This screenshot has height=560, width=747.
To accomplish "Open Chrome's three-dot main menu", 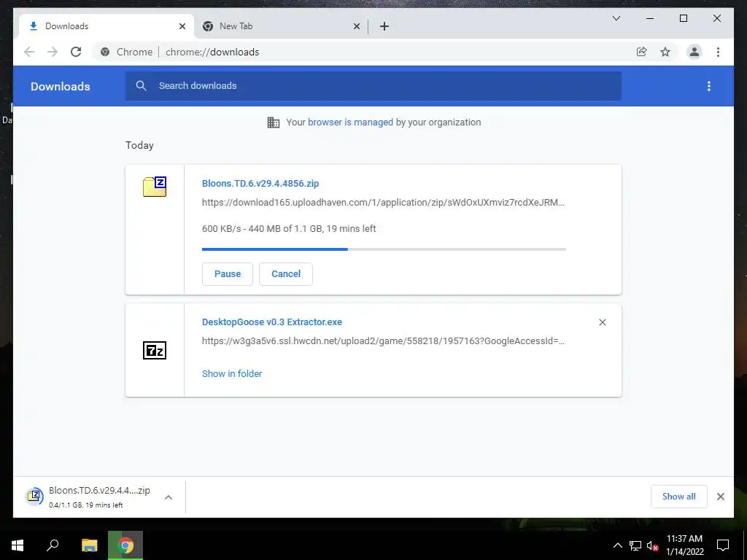I will [718, 52].
